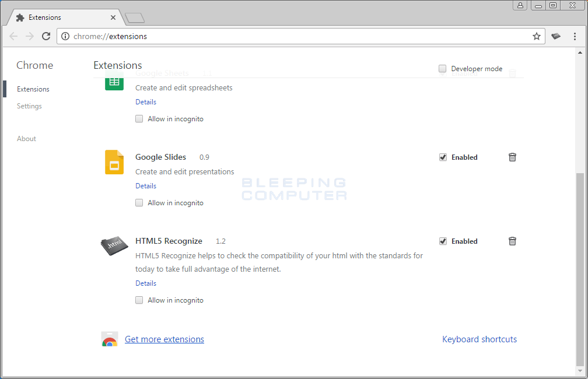
Task: Enable Developer mode checkbox
Action: [443, 69]
